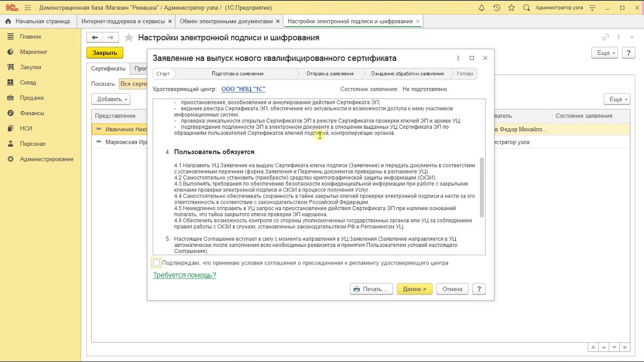The height and width of the screenshot is (362, 644).
Task: Open global search magnifier icon
Action: click(527, 8)
